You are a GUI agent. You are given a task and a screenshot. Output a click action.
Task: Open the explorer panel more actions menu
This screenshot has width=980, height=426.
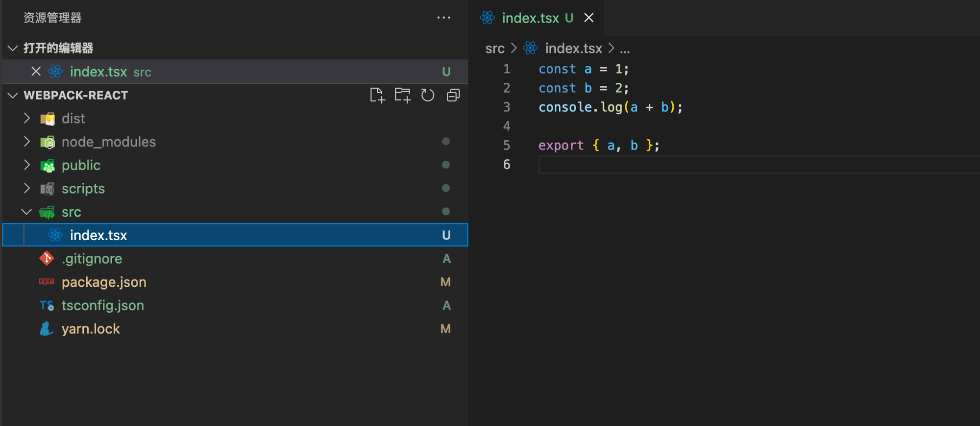pyautogui.click(x=443, y=18)
